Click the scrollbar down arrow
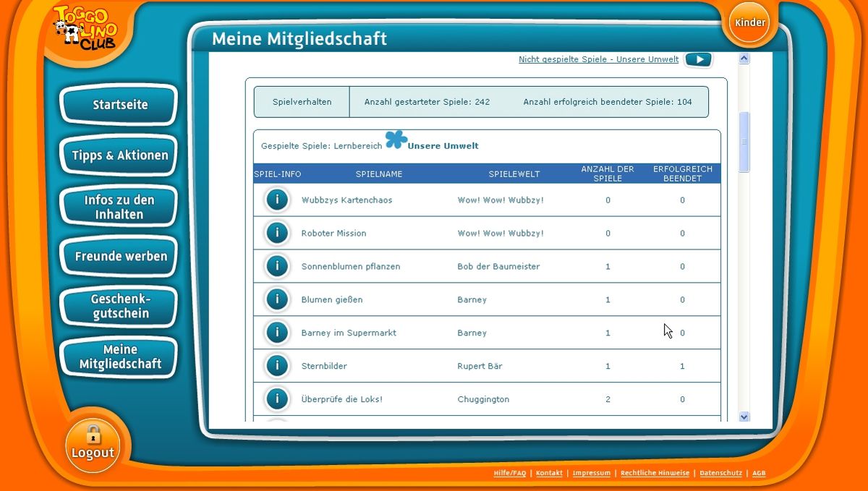This screenshot has height=491, width=868. (x=744, y=417)
